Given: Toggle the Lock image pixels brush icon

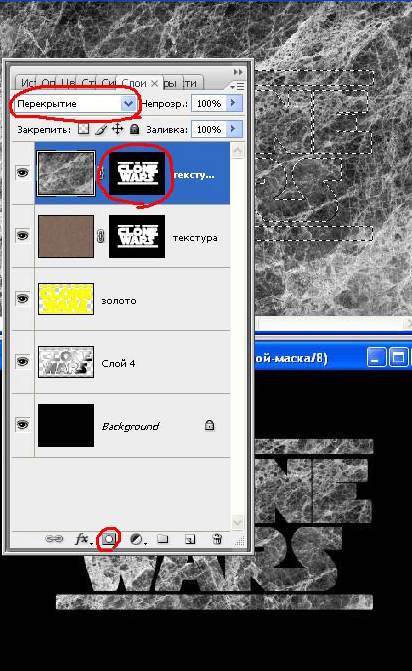Looking at the screenshot, I should click(x=101, y=129).
